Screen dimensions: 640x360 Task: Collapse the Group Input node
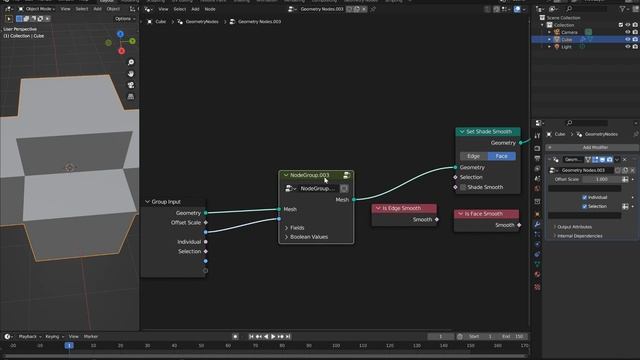(x=147, y=202)
